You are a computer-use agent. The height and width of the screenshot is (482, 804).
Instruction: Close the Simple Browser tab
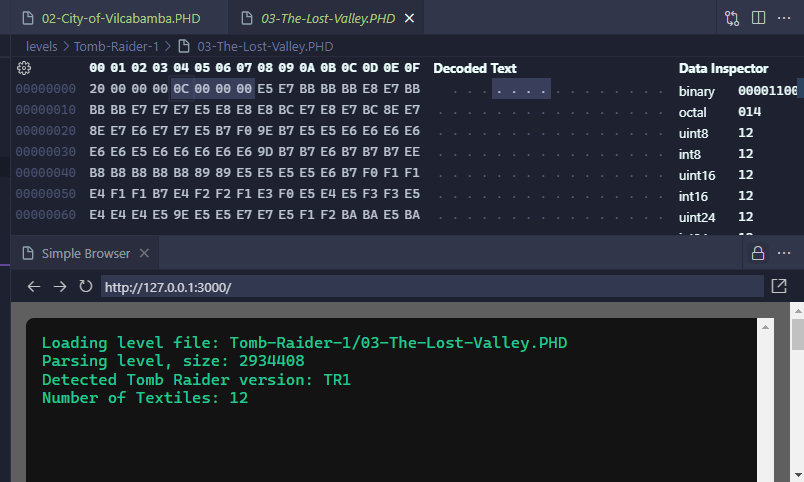[x=145, y=253]
